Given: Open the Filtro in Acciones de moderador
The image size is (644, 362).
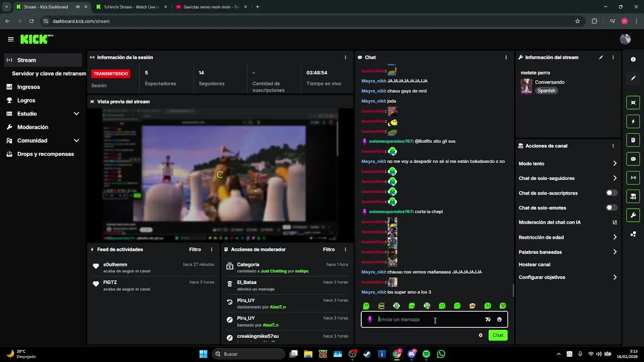Looking at the screenshot, I should coord(329,249).
